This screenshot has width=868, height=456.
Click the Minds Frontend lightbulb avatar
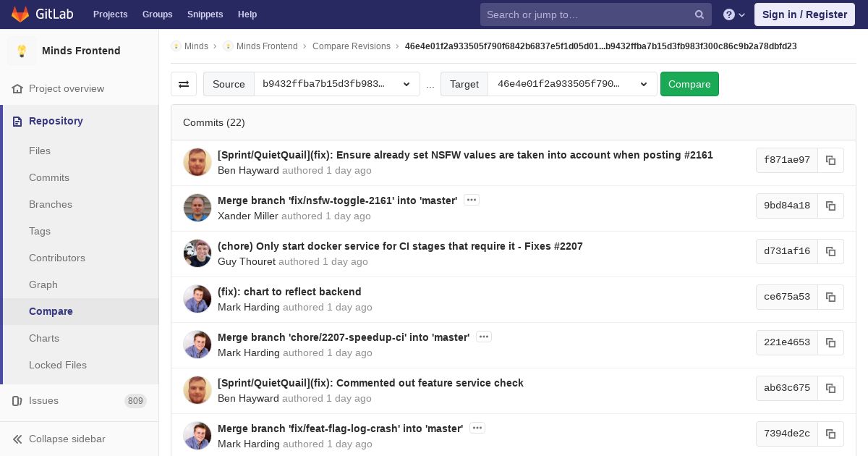click(22, 51)
